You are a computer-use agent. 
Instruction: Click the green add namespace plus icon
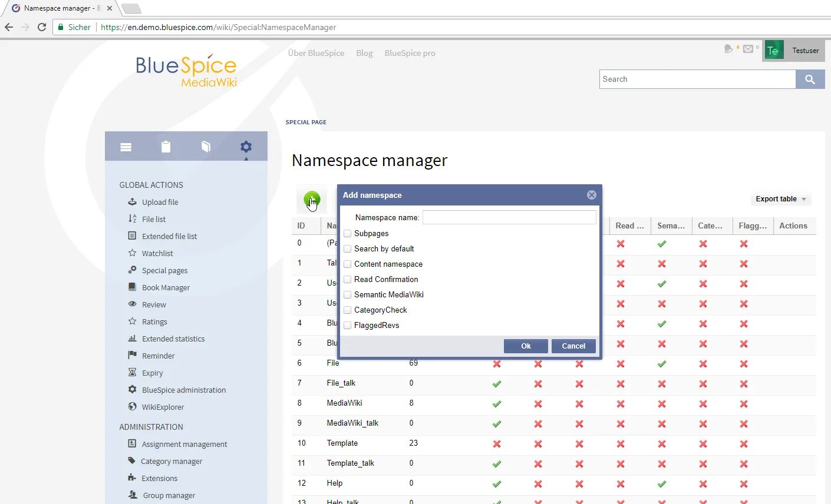(312, 200)
